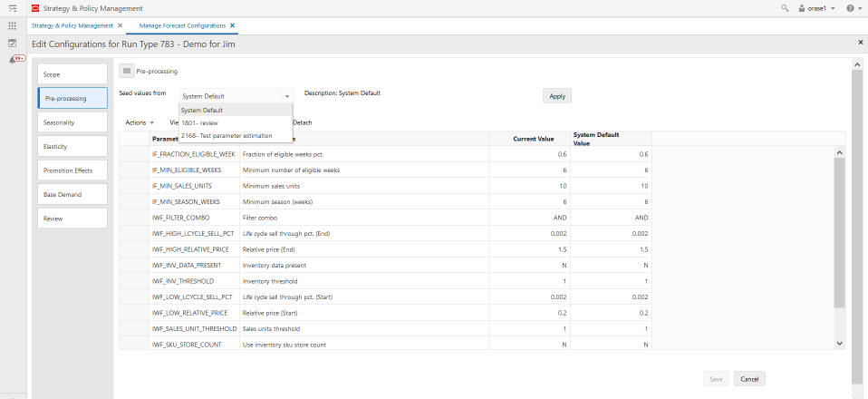Expand the Seed values from dropdown

(287, 95)
